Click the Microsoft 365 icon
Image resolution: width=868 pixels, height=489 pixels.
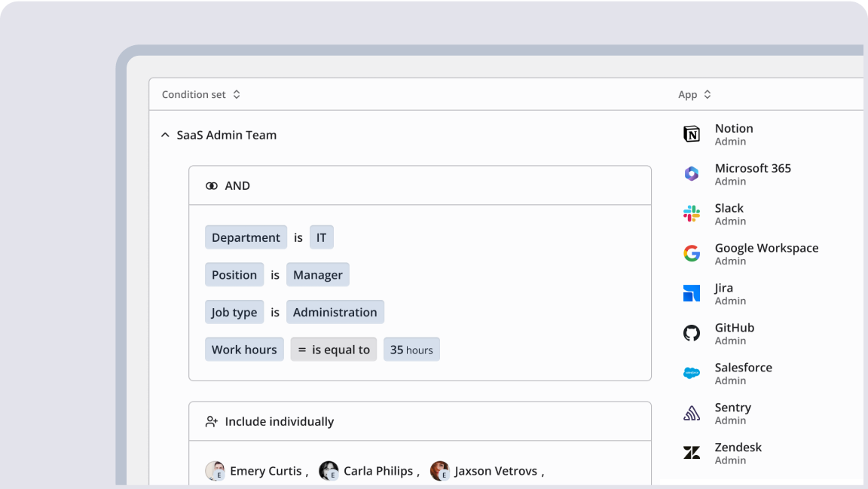click(x=691, y=174)
